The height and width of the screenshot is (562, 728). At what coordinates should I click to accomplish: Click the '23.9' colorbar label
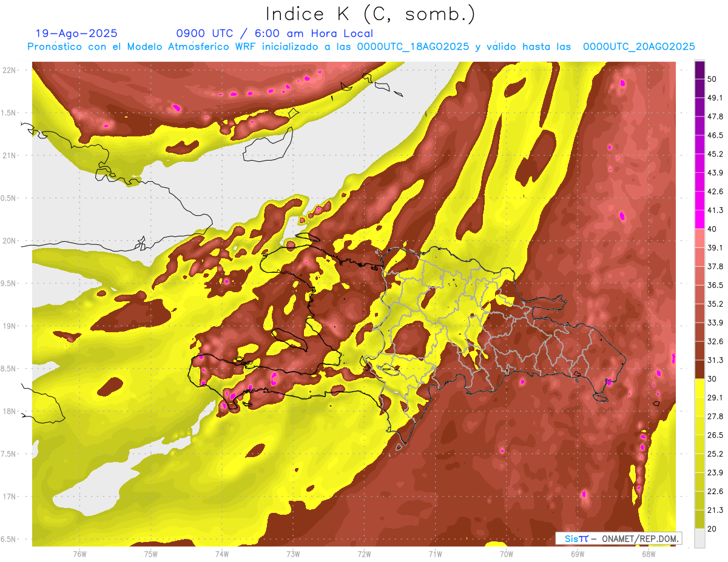click(715, 472)
